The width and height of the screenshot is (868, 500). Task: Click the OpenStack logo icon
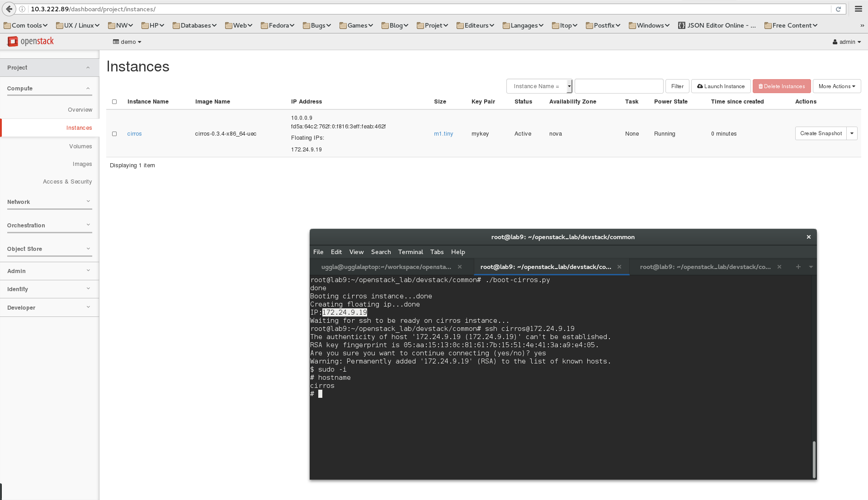coord(13,42)
